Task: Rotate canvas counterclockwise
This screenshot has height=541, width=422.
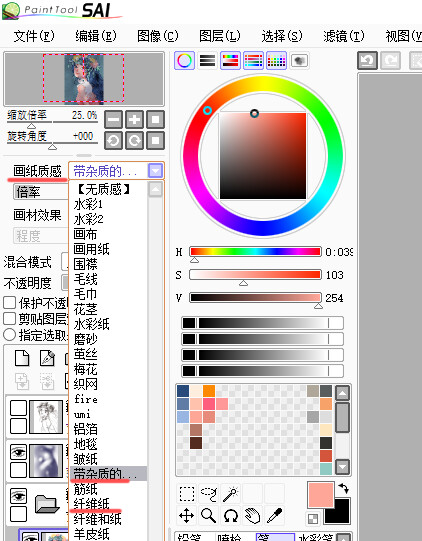Action: point(113,140)
